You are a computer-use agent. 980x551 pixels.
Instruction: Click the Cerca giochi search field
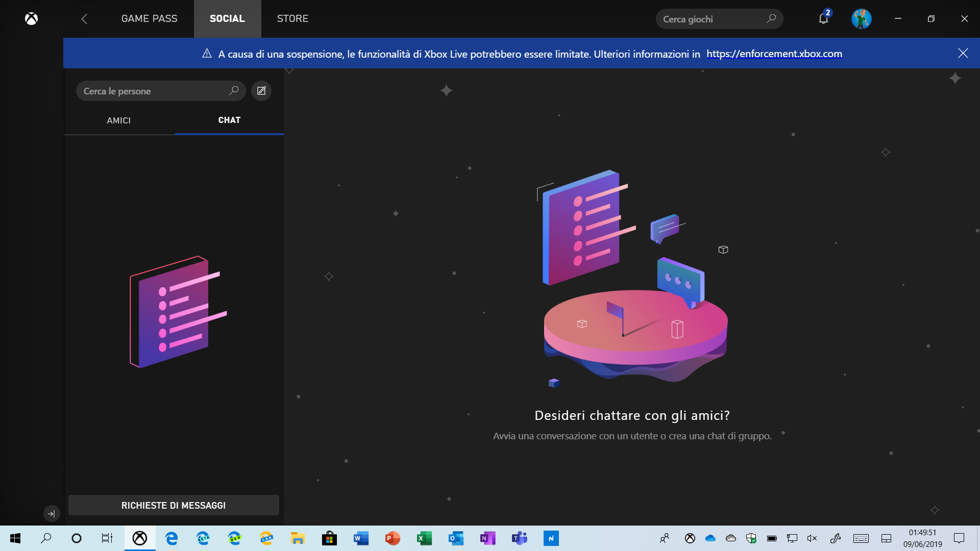point(719,19)
